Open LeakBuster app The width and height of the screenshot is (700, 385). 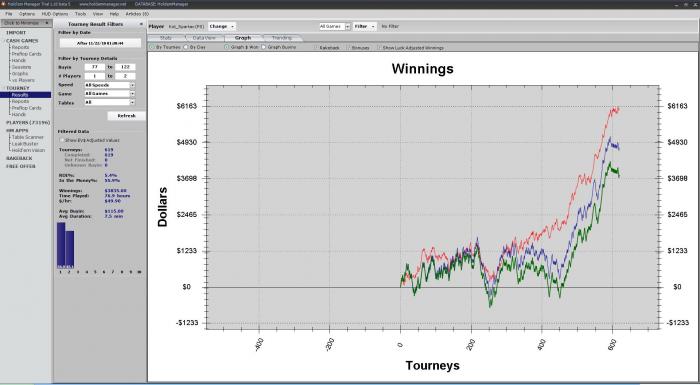(x=25, y=144)
